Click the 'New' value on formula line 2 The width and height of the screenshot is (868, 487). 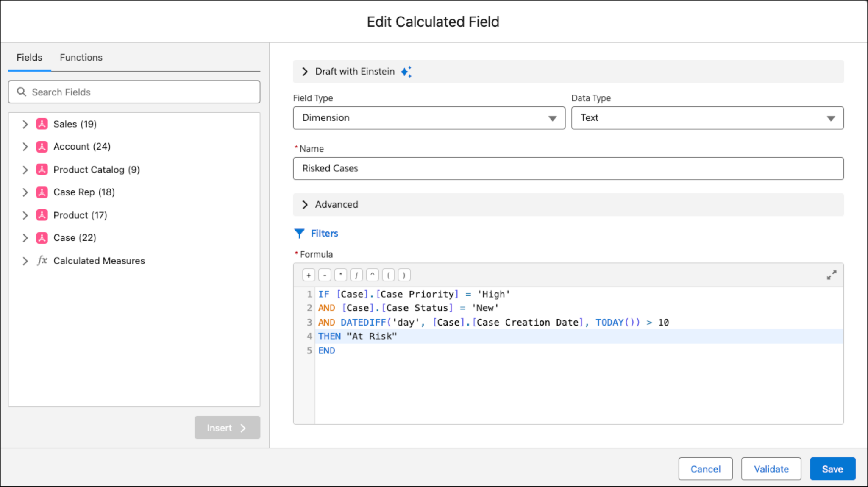tap(485, 308)
